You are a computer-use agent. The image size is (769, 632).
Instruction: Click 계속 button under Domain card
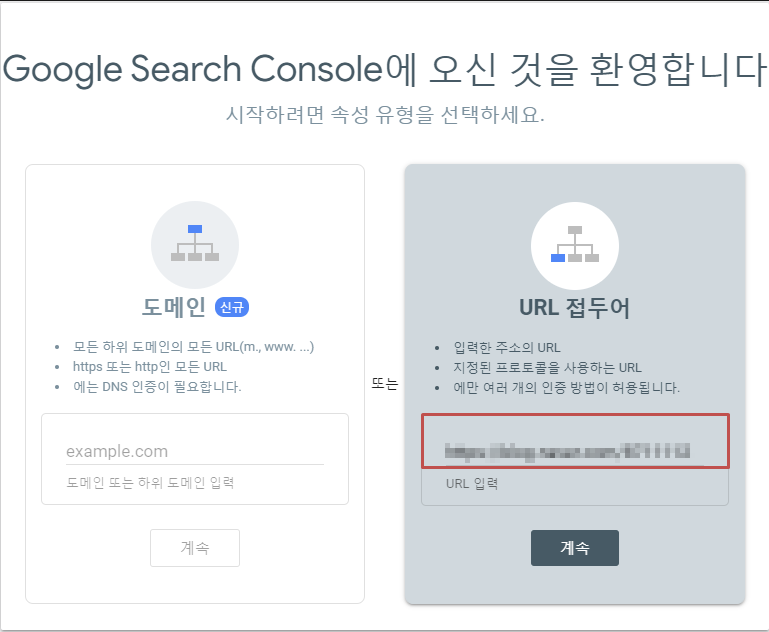[195, 548]
